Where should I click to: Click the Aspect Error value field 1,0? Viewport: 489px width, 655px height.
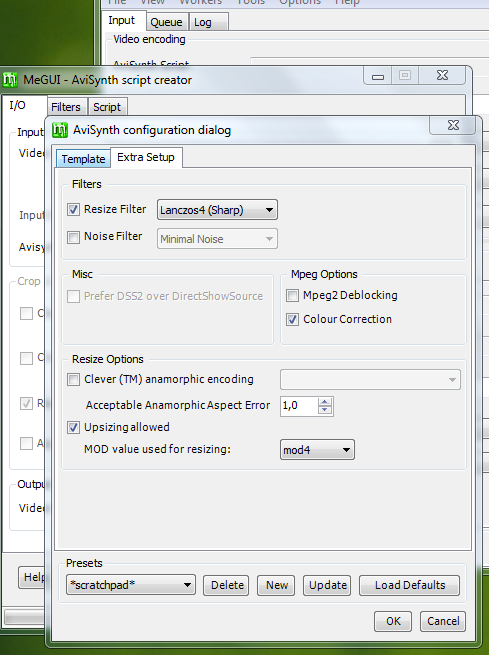(x=299, y=406)
